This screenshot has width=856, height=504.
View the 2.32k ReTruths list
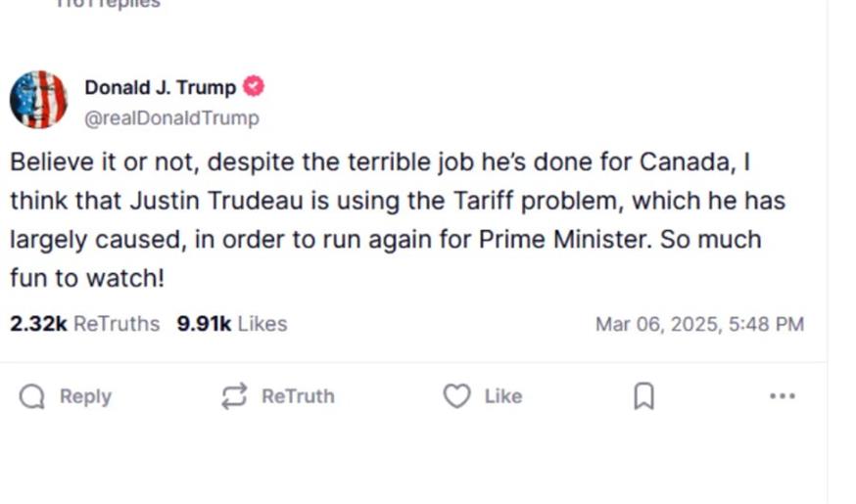pyautogui.click(x=84, y=324)
